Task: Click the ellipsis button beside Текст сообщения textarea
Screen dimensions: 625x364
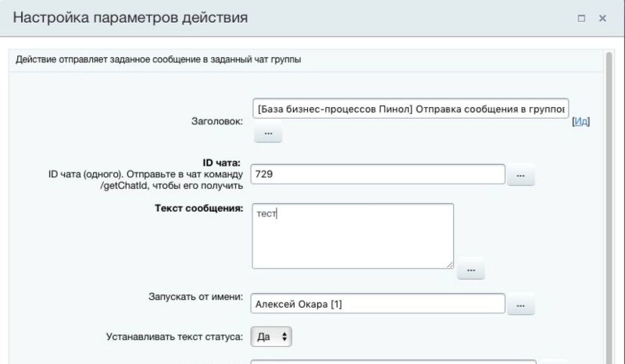Action: pyautogui.click(x=470, y=269)
